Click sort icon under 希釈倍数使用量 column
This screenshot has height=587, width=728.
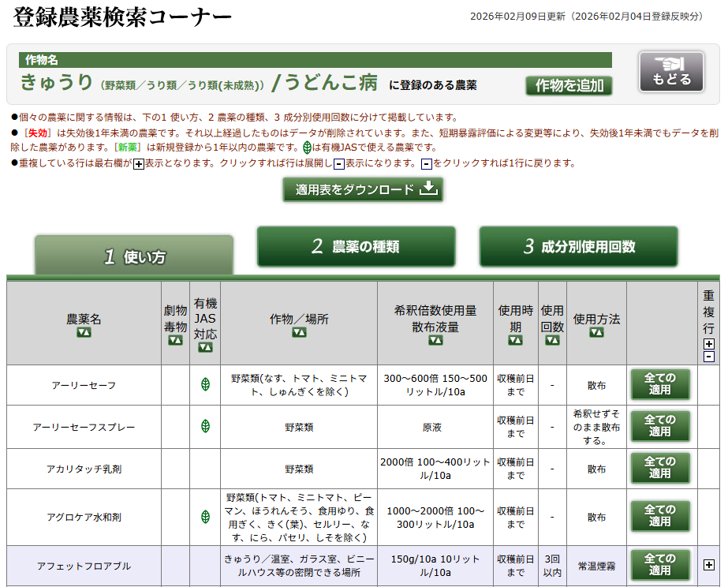pos(435,340)
